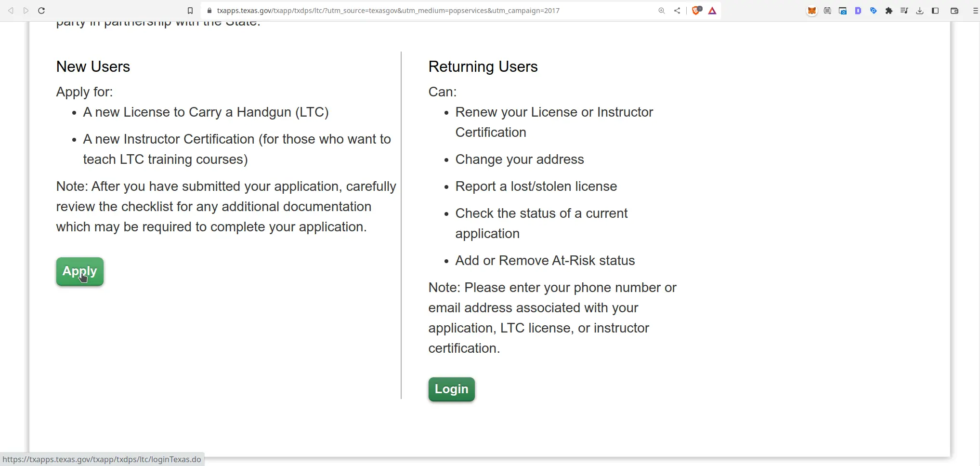Open the browser wallet icon
The height and width of the screenshot is (466, 980).
pos(954,10)
